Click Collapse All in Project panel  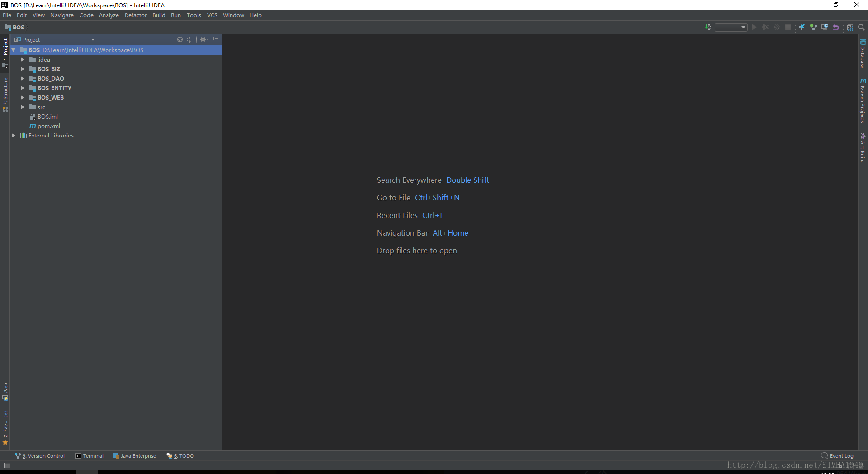pyautogui.click(x=189, y=39)
